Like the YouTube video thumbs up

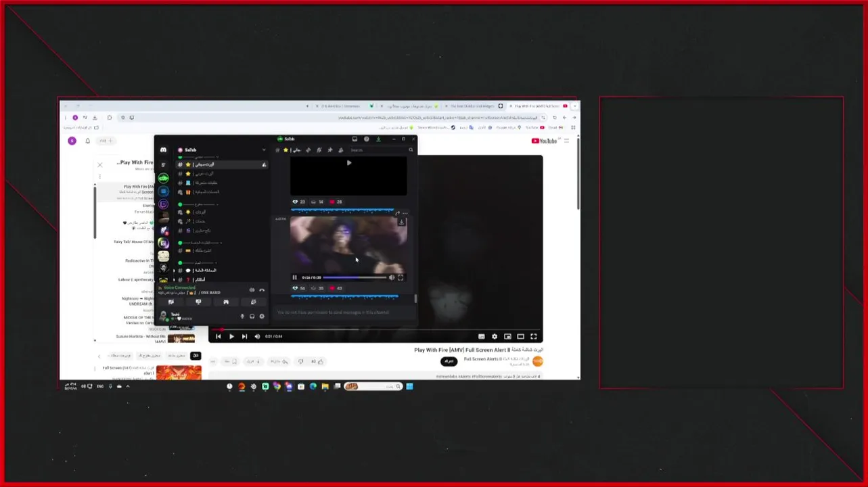[x=318, y=361]
